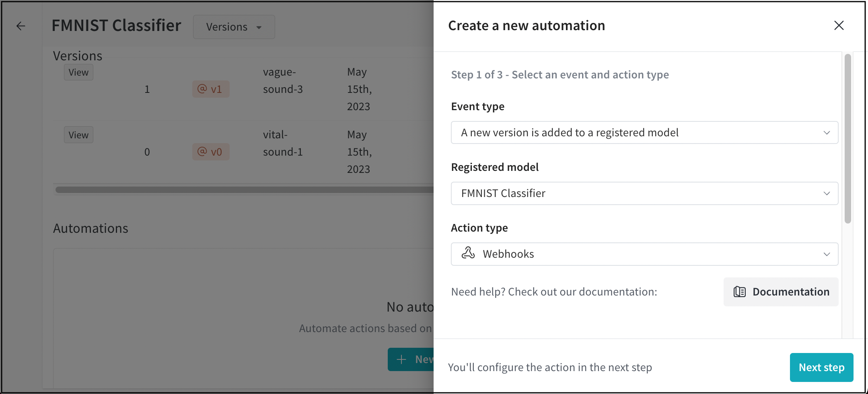Expand the Event type chevron
This screenshot has height=394, width=868.
(827, 133)
